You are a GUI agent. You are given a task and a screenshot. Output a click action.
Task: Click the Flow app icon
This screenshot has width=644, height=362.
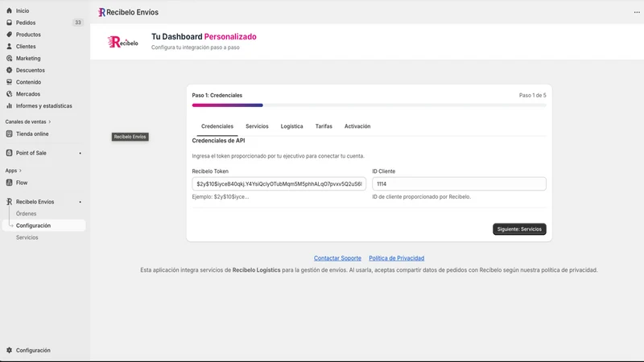pyautogui.click(x=9, y=183)
